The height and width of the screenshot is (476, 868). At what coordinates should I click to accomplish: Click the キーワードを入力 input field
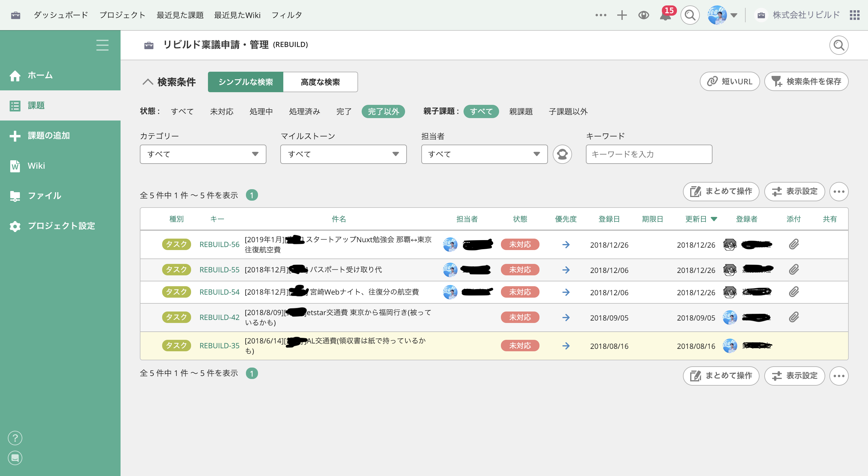point(648,154)
